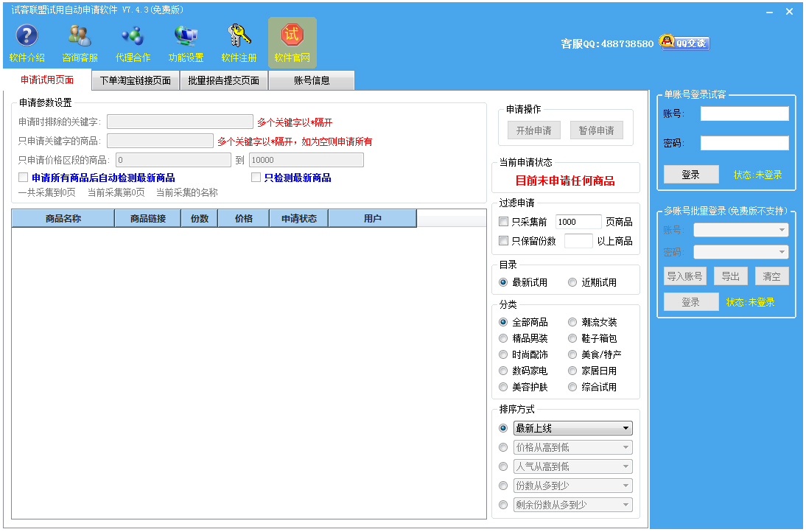Click the multi-account 登录 button

[x=691, y=301]
